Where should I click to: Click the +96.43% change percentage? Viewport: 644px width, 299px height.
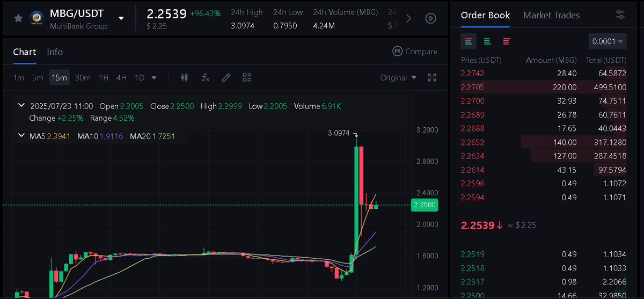coord(205,13)
